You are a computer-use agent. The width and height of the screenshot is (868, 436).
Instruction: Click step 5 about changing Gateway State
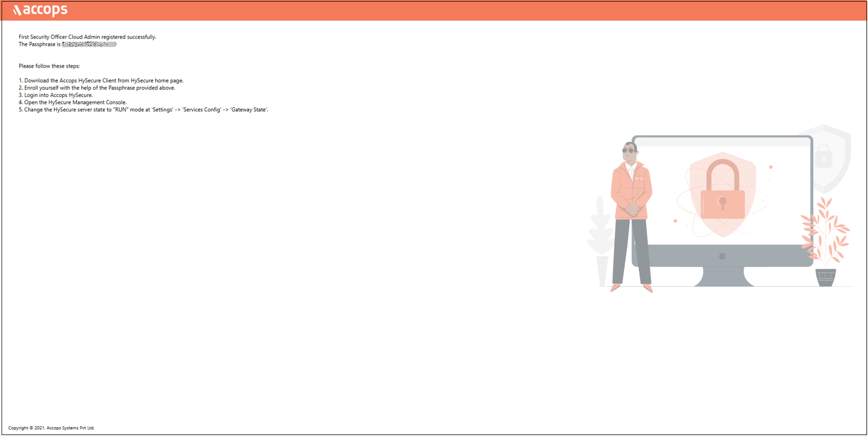(143, 110)
